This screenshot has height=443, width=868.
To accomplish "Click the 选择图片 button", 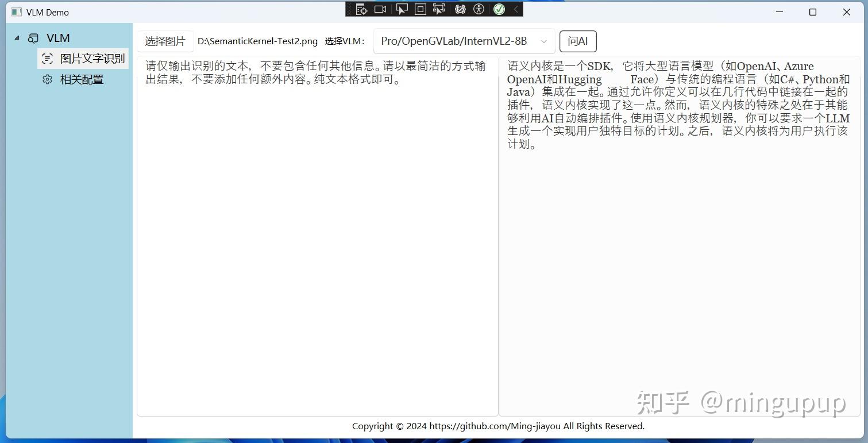I will point(165,41).
